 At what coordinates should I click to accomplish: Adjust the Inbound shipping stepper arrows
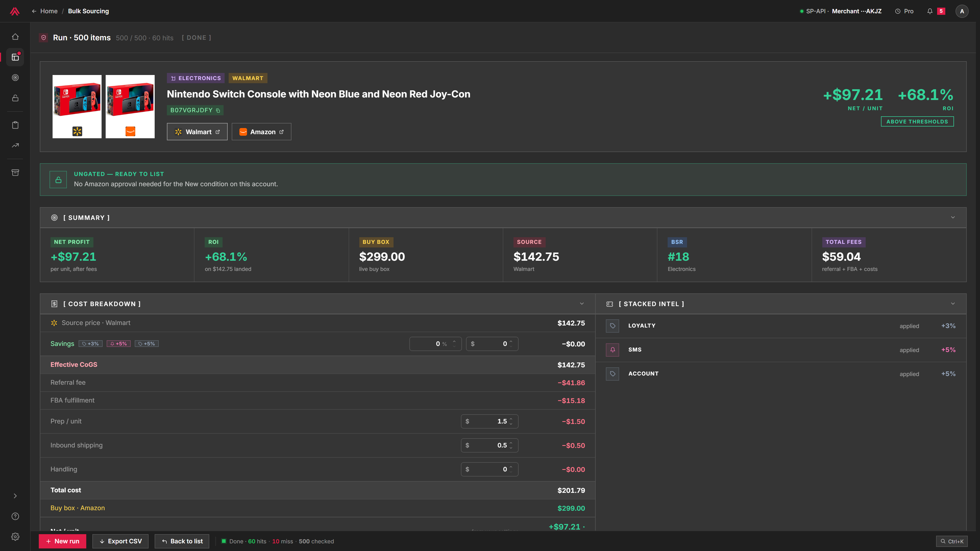pos(511,445)
